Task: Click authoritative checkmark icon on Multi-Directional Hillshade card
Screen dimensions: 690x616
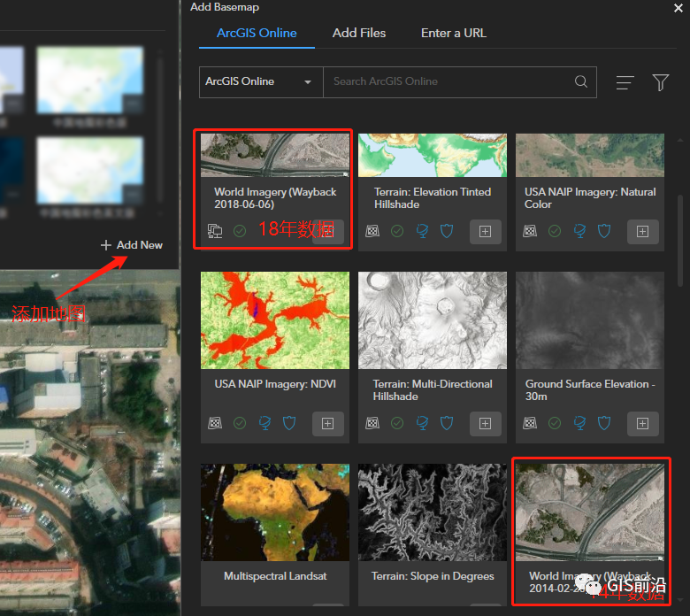Action: point(397,423)
